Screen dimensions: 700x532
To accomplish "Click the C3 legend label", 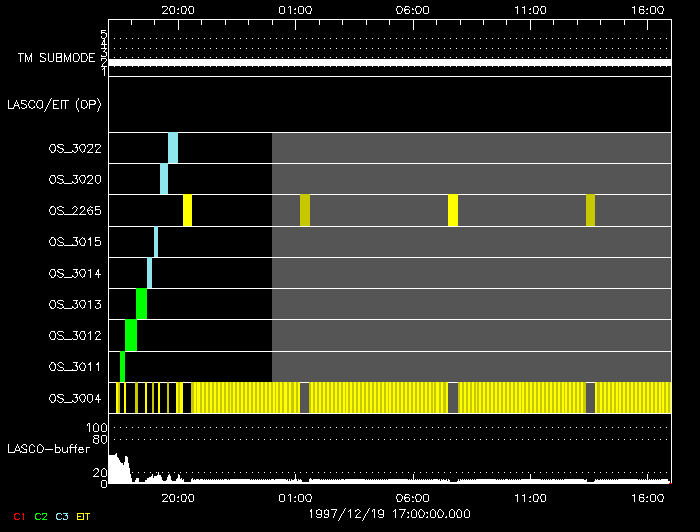I will tap(63, 517).
